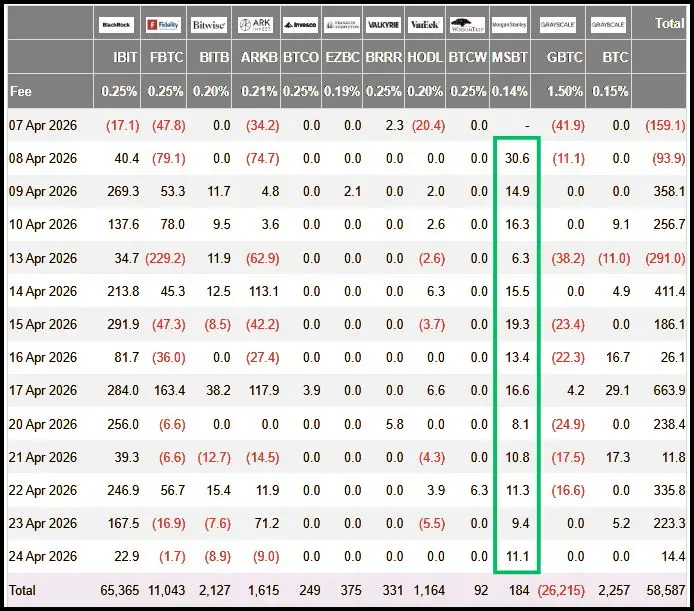
Task: Click the Invesco logo
Action: point(301,25)
